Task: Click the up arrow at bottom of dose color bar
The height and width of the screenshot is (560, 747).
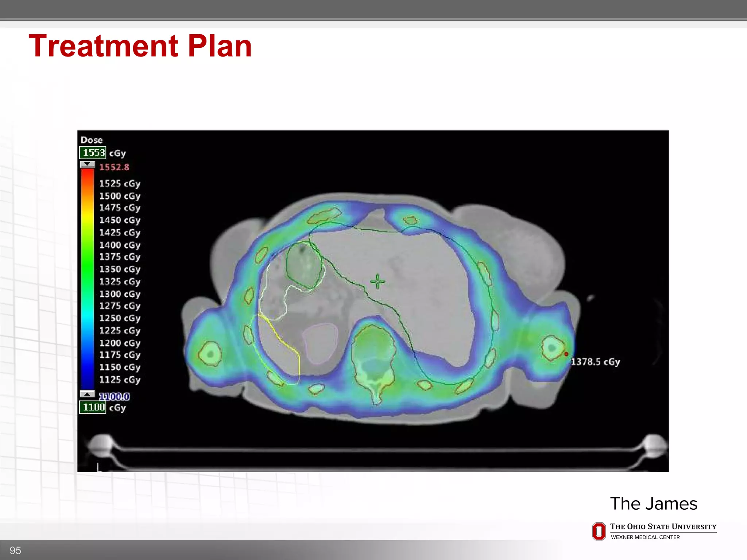Action: (87, 394)
